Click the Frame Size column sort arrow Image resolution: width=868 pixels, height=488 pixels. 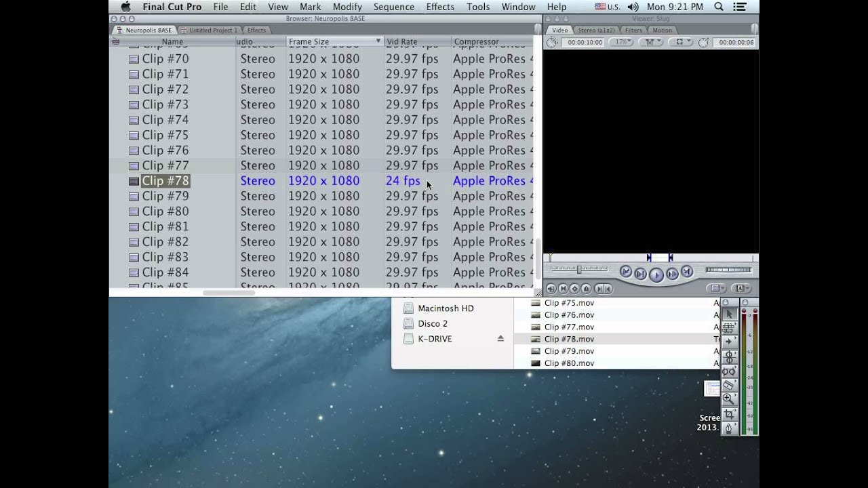[378, 41]
